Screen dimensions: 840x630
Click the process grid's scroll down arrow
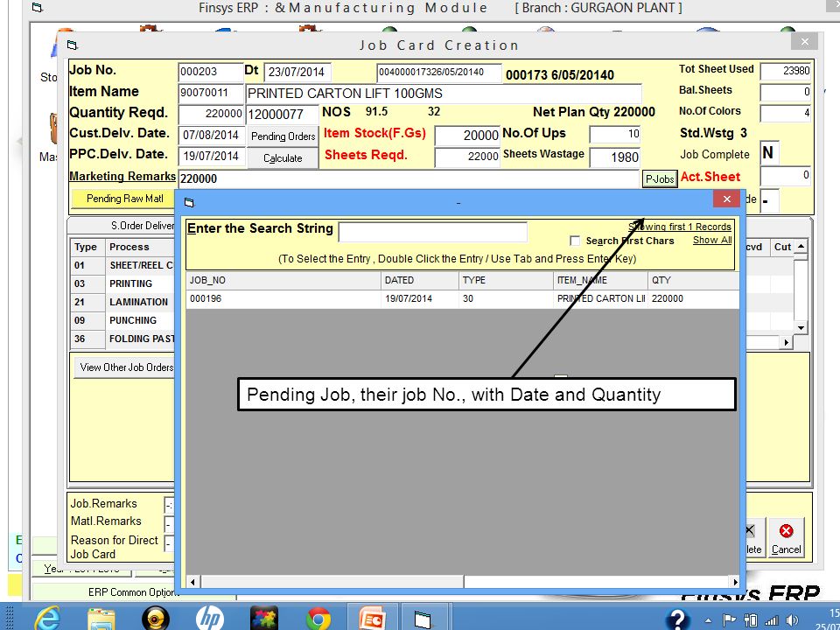tap(801, 328)
